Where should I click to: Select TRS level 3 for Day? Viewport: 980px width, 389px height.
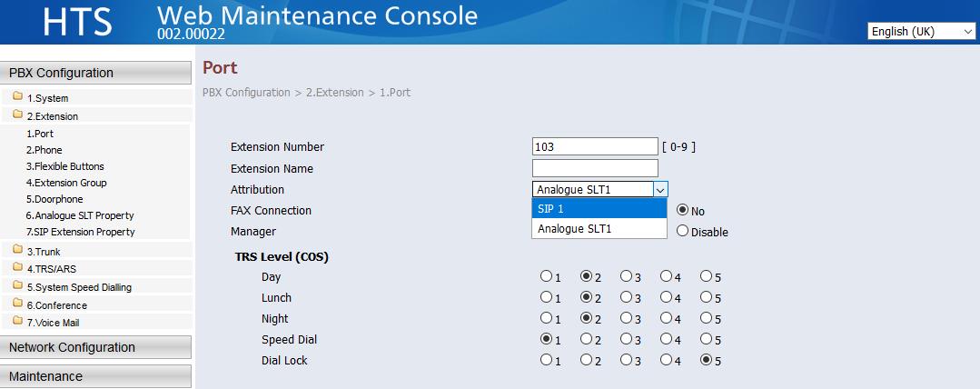pyautogui.click(x=627, y=276)
